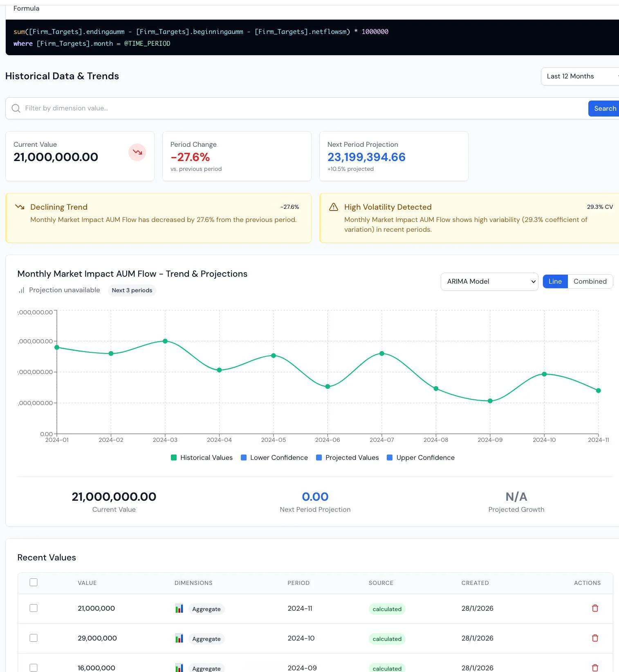
Task: Click the Recent Values heading
Action: (x=47, y=558)
